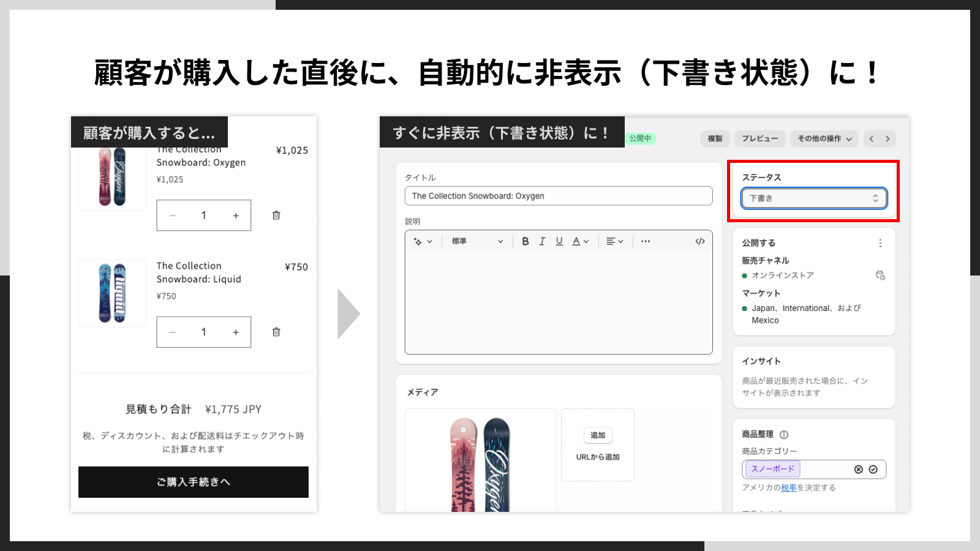Screen dimensions: 980x551
Task: Expand the その他の操作 dropdown
Action: pyautogui.click(x=824, y=138)
